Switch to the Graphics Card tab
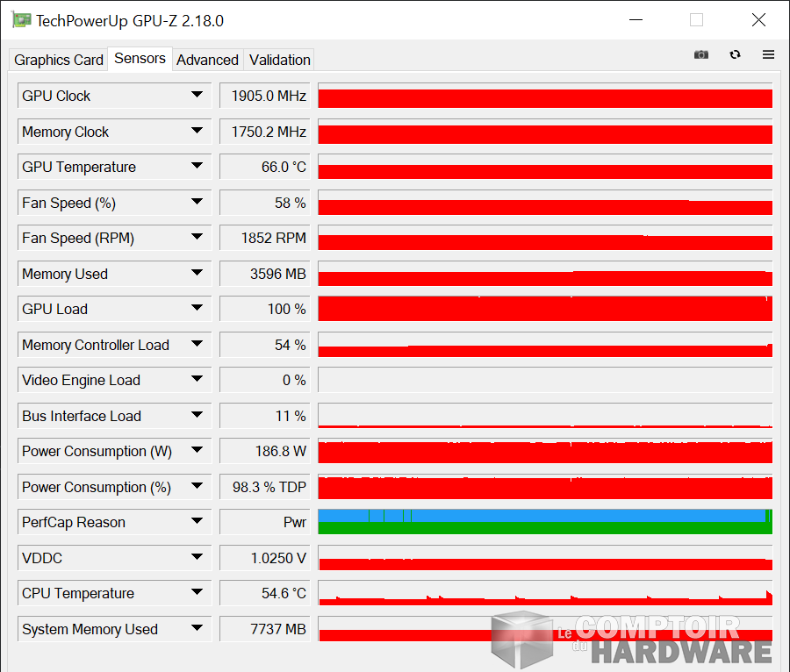790x672 pixels. (x=59, y=60)
